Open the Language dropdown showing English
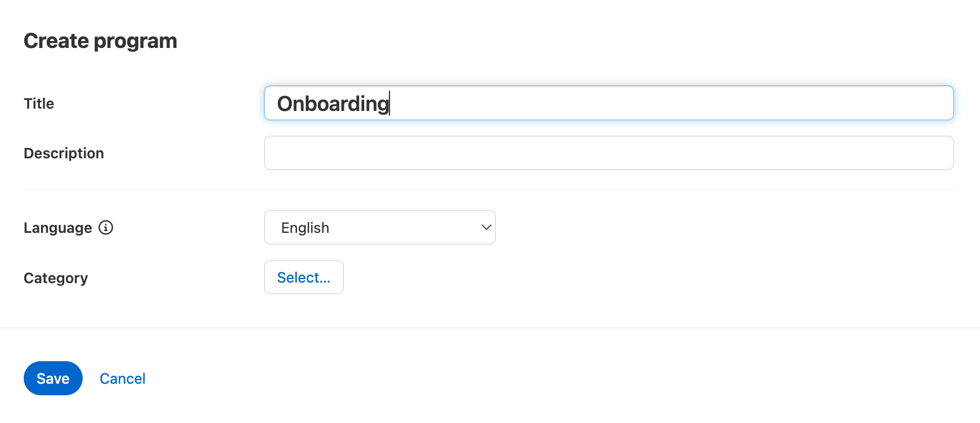This screenshot has width=980, height=423. pos(379,228)
